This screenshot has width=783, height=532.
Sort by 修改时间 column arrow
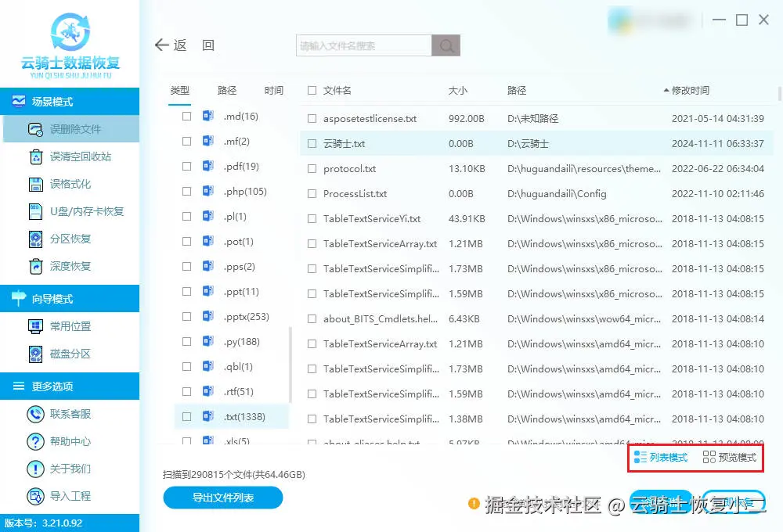click(666, 90)
